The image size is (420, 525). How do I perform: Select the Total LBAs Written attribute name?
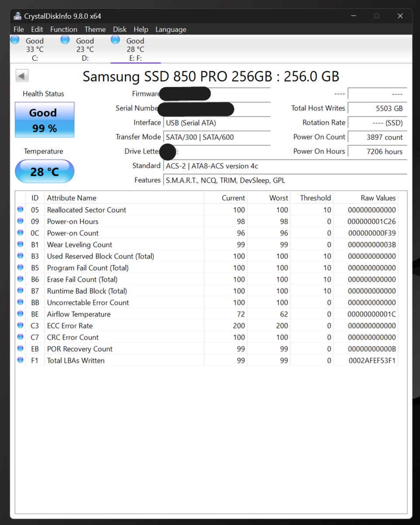[x=76, y=361]
